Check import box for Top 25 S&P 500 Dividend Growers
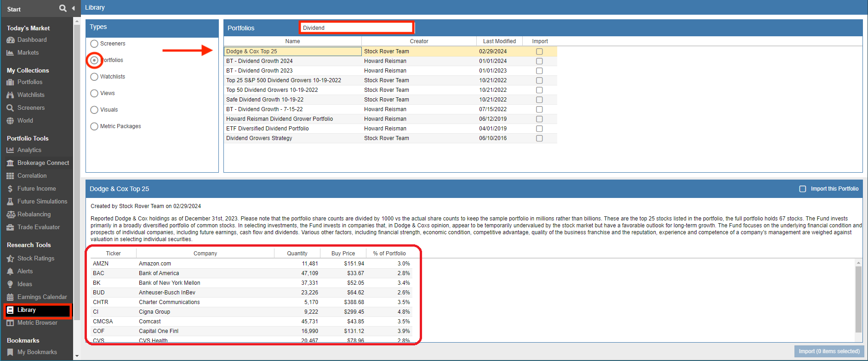868x361 pixels. (539, 80)
